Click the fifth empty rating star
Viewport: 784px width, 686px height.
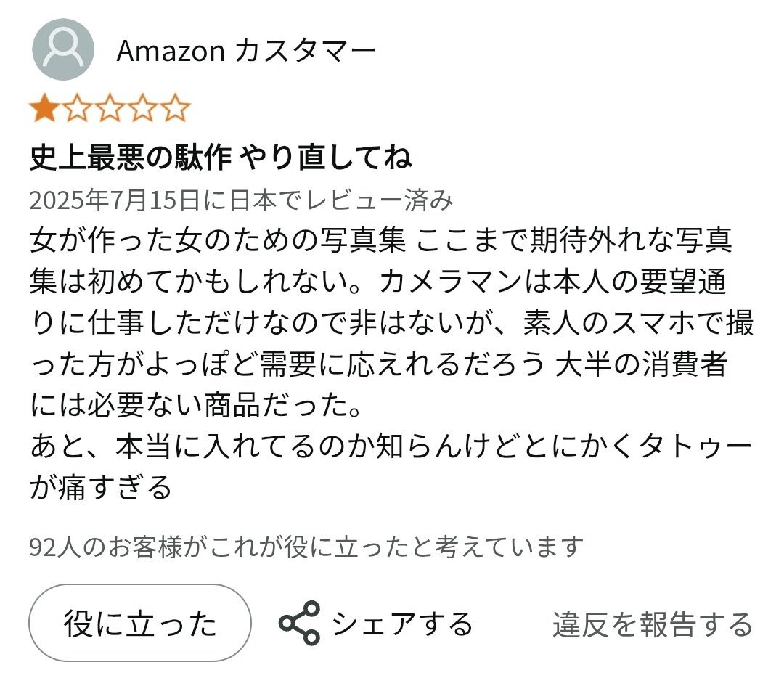tap(176, 107)
